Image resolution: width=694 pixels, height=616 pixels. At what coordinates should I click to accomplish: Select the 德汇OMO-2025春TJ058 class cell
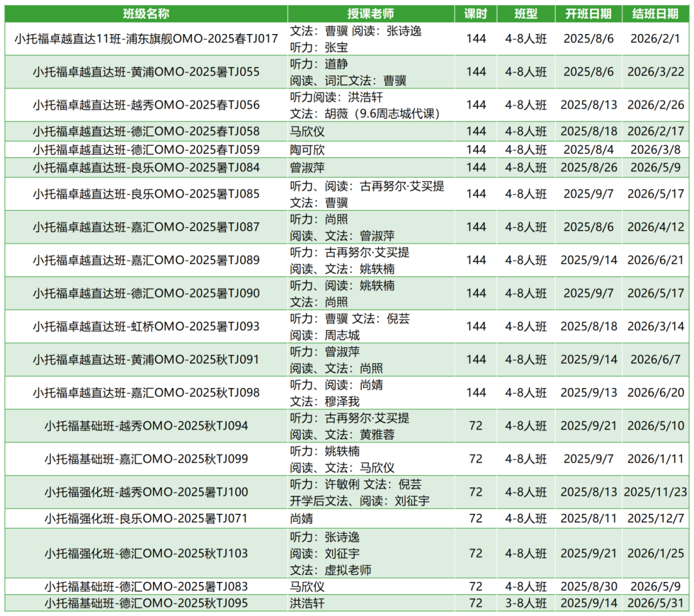146,132
